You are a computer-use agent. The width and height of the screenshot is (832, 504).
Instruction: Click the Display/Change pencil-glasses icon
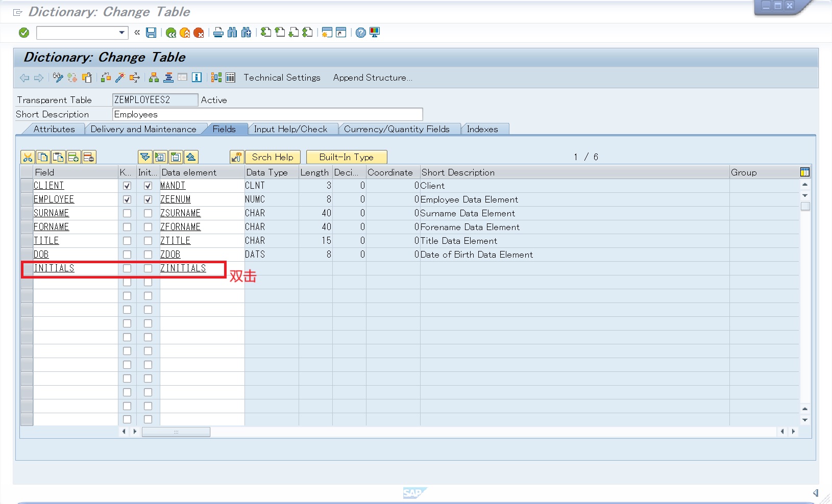pos(58,78)
